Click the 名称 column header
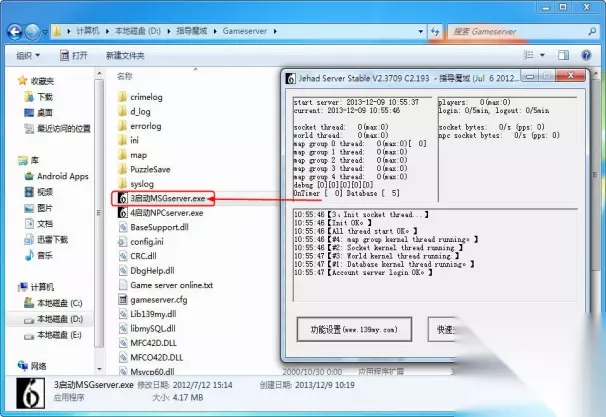Viewport: 606px width, 417px height. pos(124,76)
